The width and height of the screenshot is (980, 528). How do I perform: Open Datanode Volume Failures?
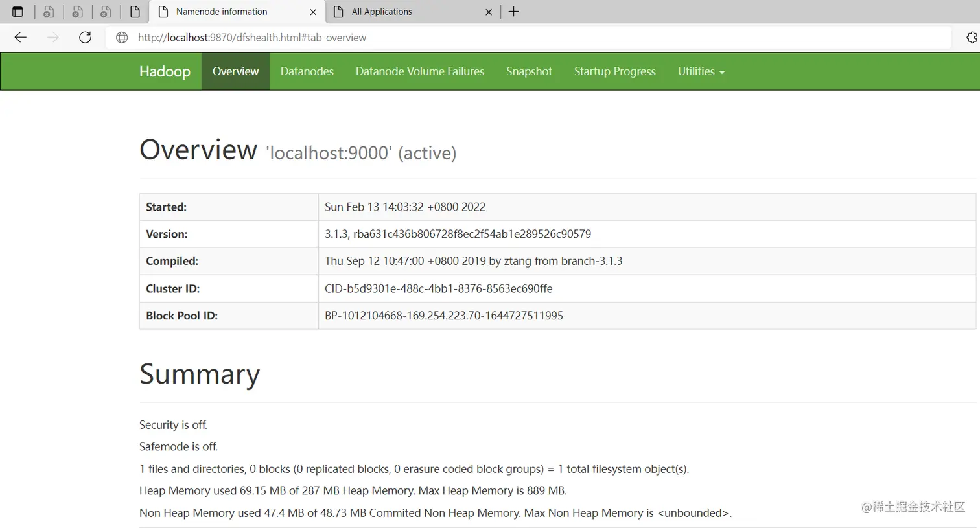point(420,71)
